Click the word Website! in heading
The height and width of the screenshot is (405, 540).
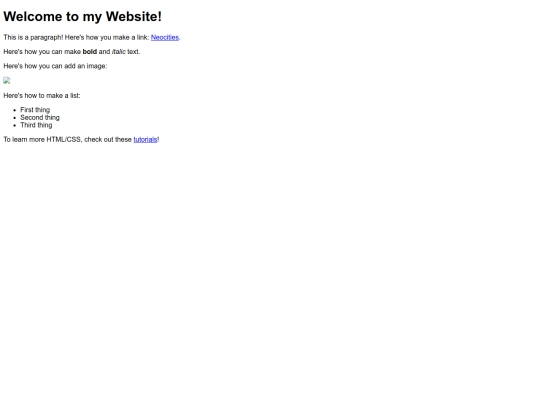point(134,17)
